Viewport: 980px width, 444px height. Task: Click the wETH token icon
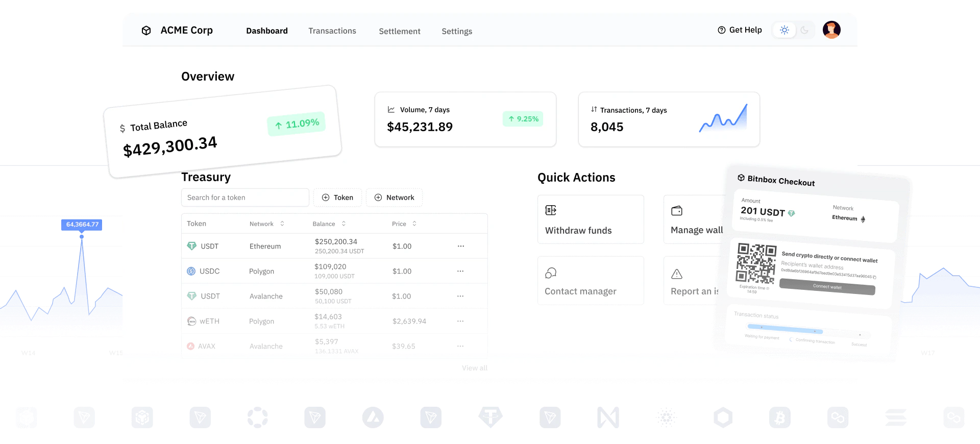point(191,321)
